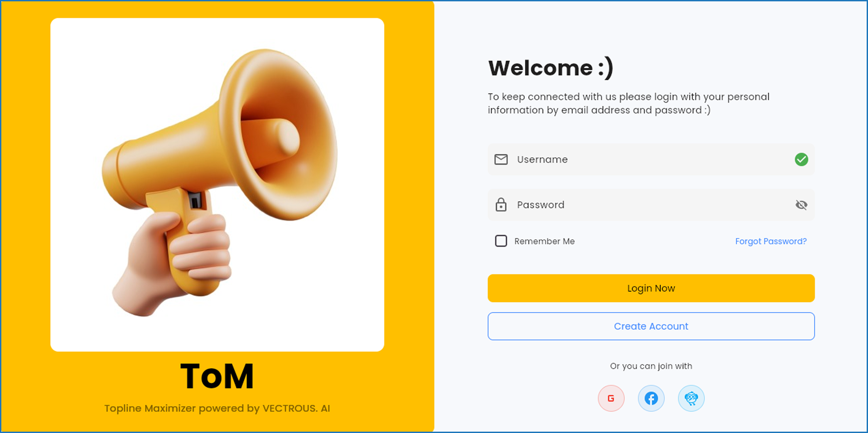Tick the Remember Me checkbox
This screenshot has width=868, height=433.
501,241
